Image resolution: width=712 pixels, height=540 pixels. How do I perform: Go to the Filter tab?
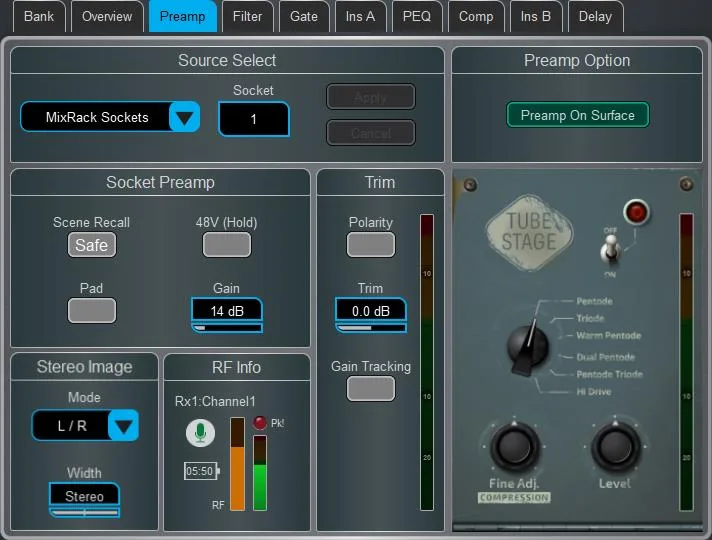point(247,16)
